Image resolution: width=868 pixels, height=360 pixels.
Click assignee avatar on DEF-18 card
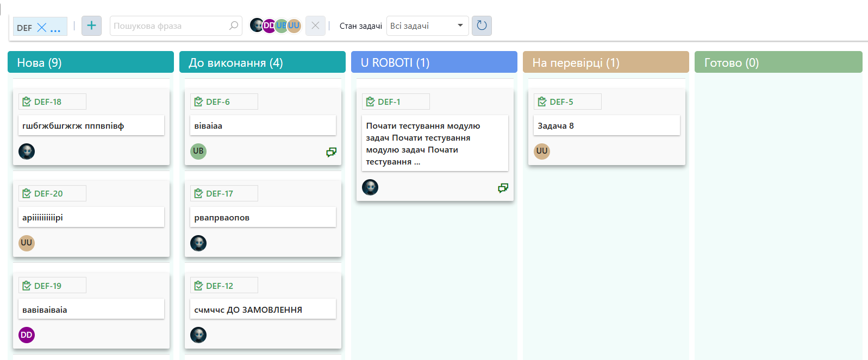point(27,151)
